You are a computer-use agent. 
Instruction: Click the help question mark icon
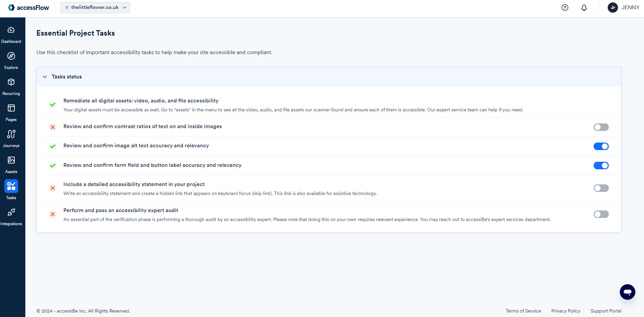(564, 7)
